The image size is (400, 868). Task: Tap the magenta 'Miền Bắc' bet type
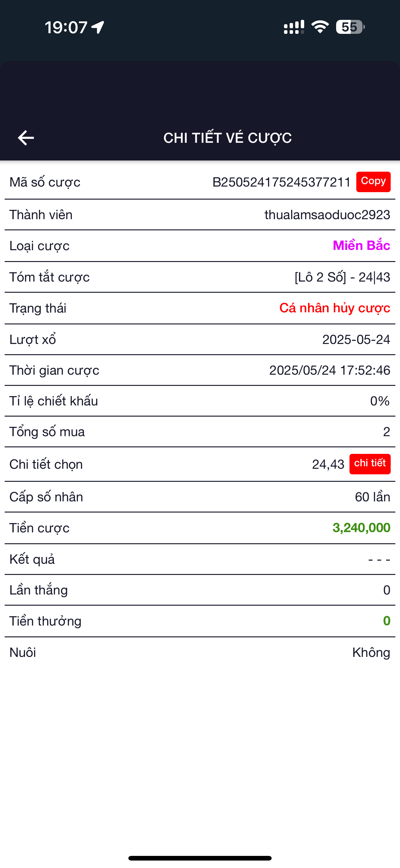361,245
